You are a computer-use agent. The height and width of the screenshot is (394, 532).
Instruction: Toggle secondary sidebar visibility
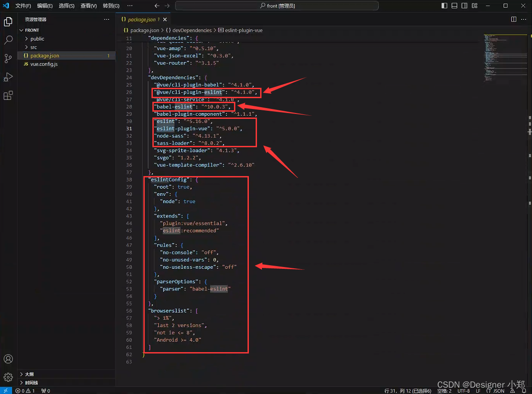pos(464,6)
